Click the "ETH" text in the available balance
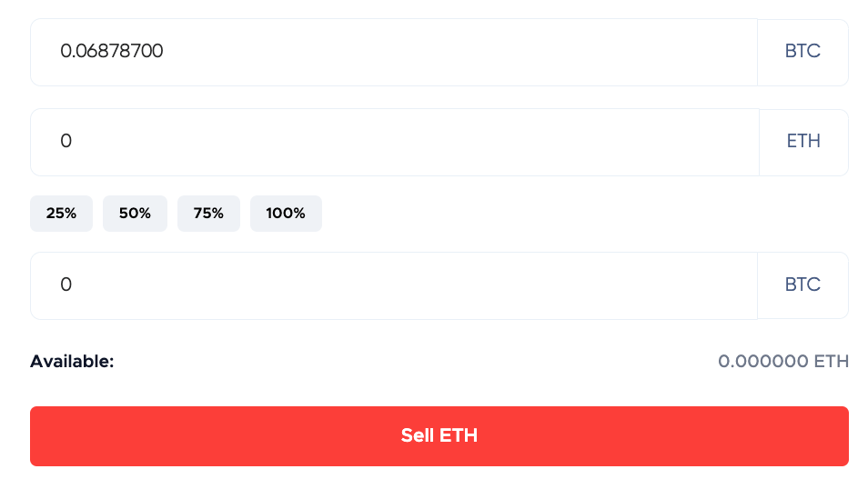This screenshot has width=868, height=479. pos(832,362)
